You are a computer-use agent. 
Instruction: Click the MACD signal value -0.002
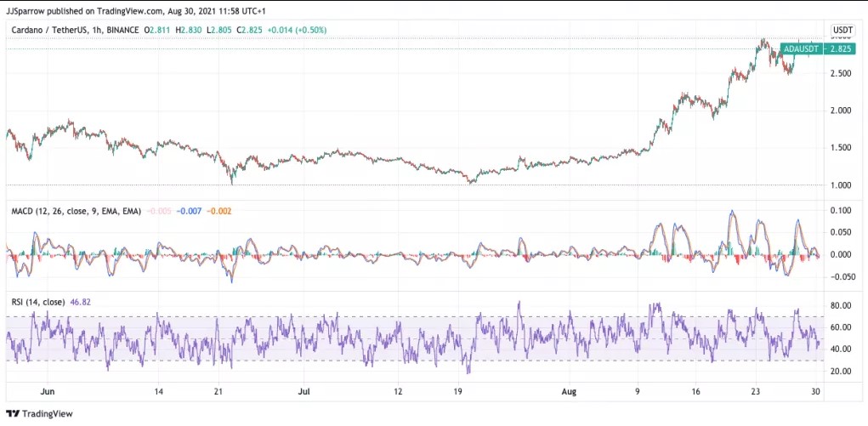point(218,211)
